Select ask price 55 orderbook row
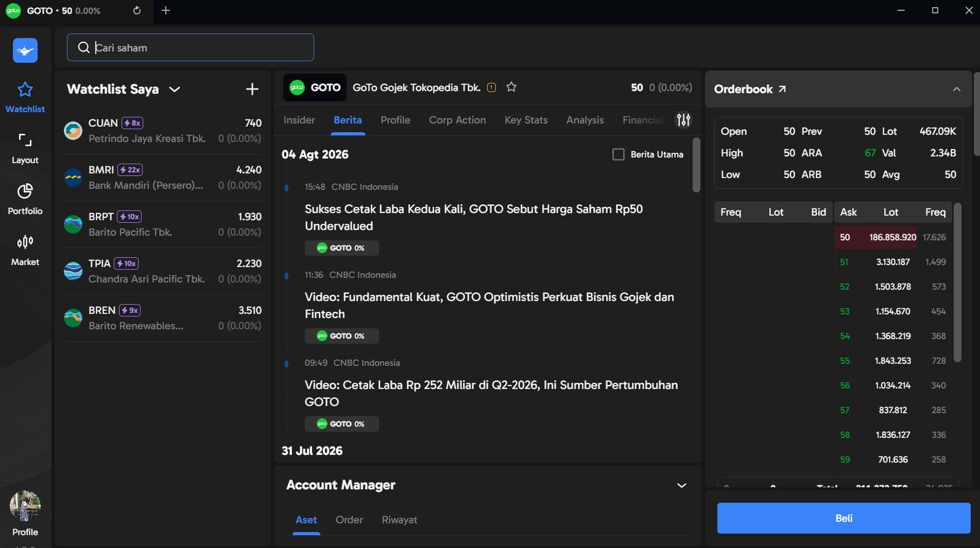Viewport: 980px width, 548px height. coord(893,361)
